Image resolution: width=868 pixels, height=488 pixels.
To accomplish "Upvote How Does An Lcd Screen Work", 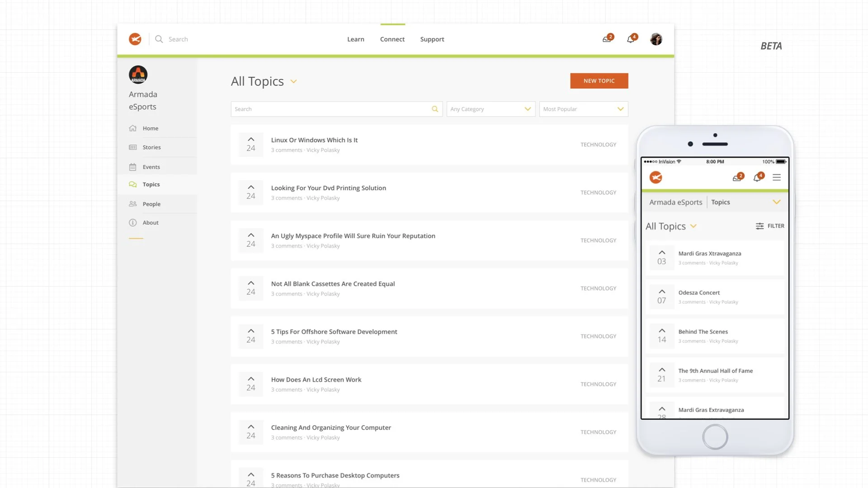I will [x=251, y=379].
